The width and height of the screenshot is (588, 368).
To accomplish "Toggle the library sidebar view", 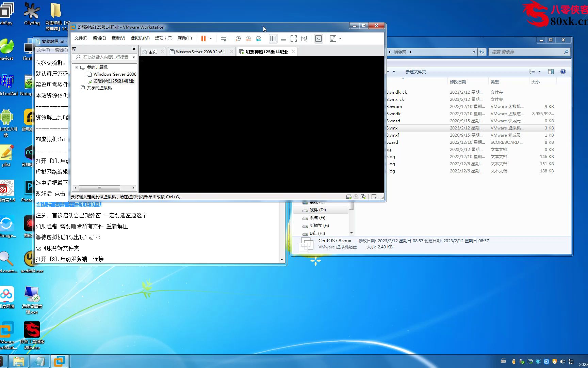I will click(x=273, y=39).
